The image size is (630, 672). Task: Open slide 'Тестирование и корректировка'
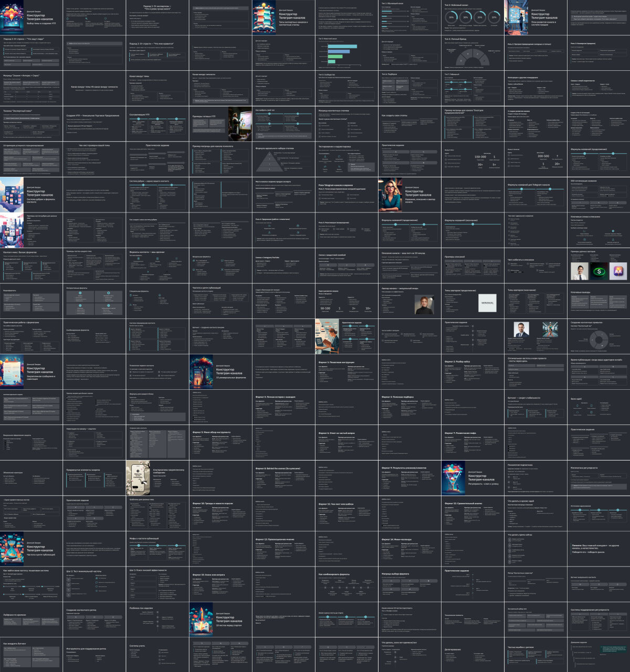(x=346, y=159)
